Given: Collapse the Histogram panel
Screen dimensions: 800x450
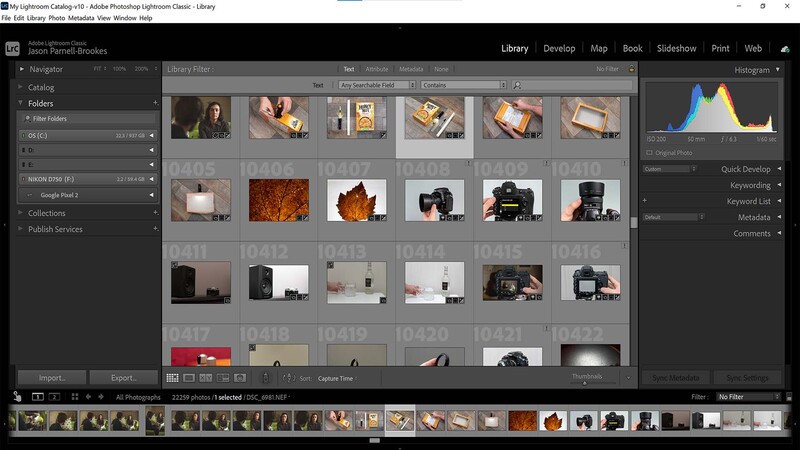Looking at the screenshot, I should tap(778, 69).
